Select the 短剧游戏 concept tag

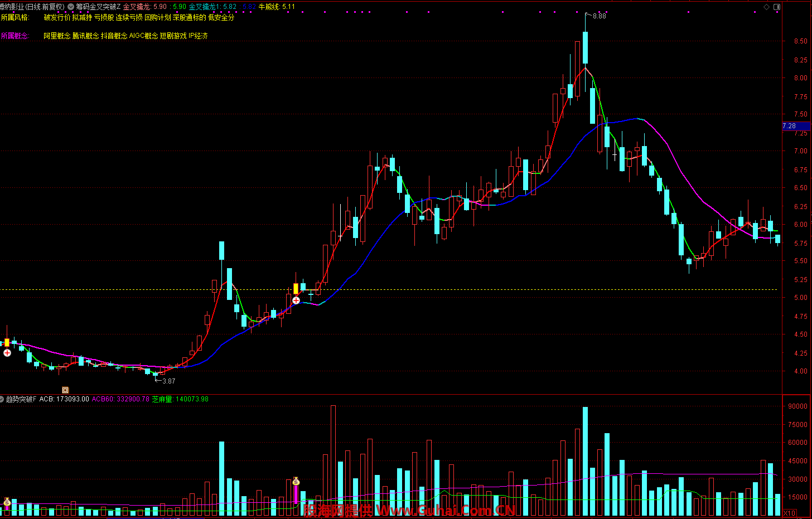pyautogui.click(x=173, y=36)
